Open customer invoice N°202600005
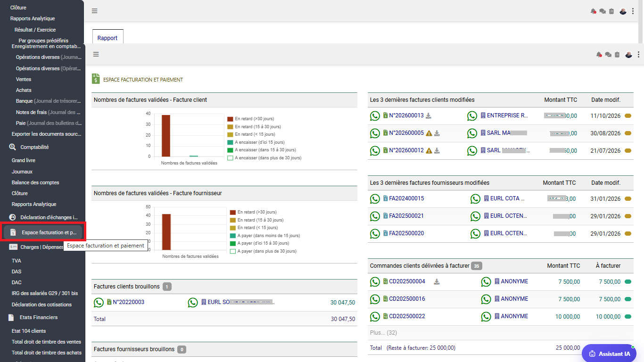This screenshot has height=362, width=644. pyautogui.click(x=406, y=133)
